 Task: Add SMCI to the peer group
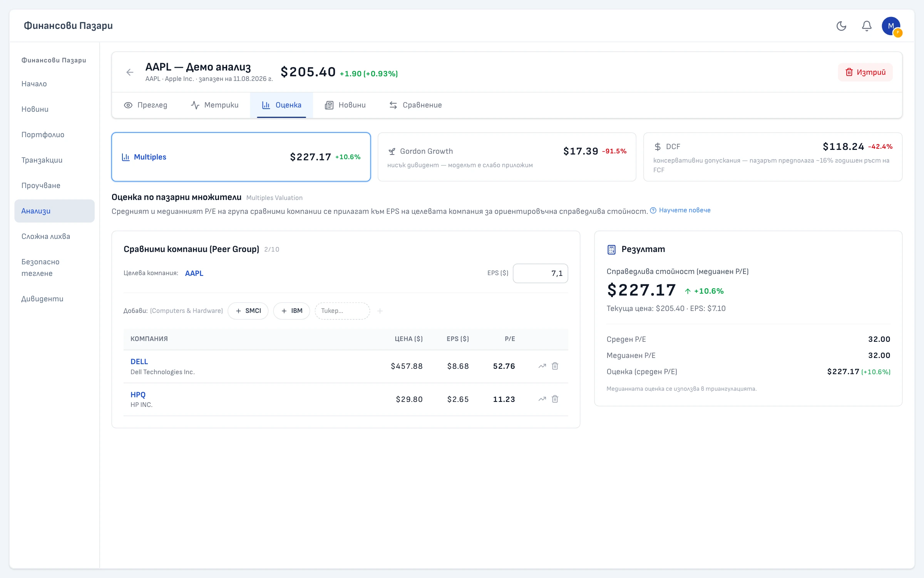click(248, 311)
